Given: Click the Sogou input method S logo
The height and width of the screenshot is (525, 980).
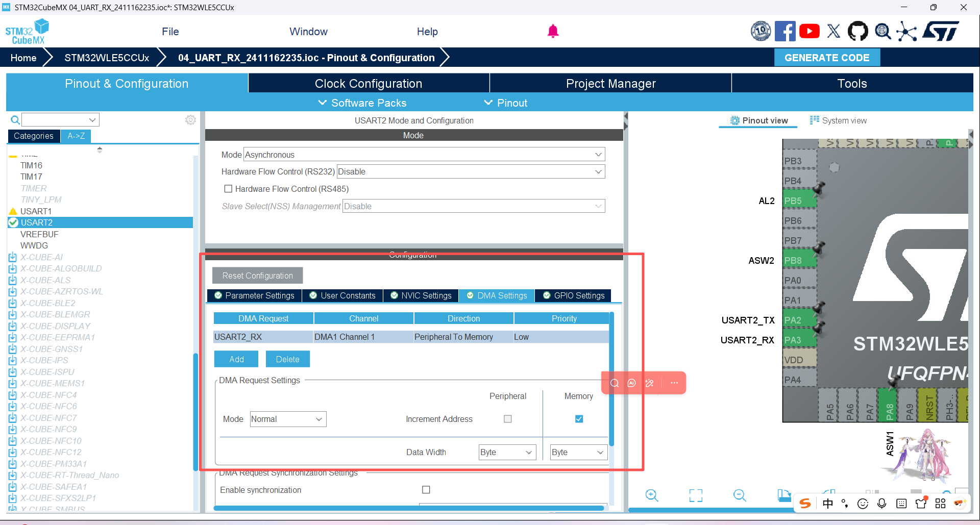Looking at the screenshot, I should tap(805, 504).
